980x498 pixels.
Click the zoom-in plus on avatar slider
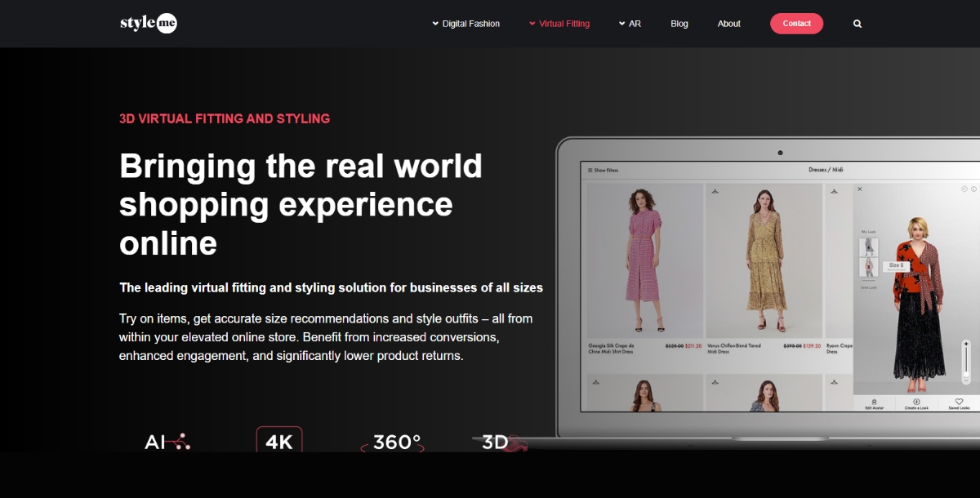click(967, 344)
